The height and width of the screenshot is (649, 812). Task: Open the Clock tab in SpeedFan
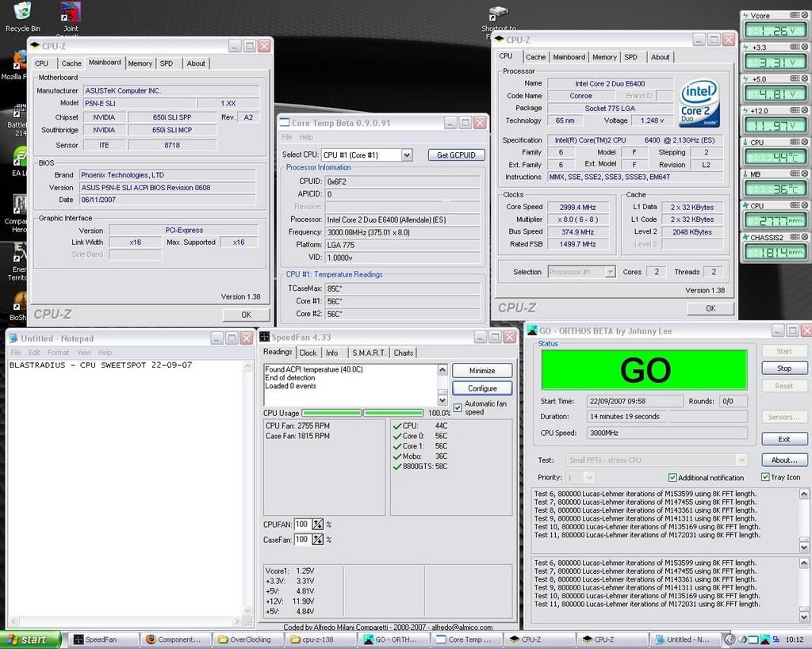pos(308,353)
